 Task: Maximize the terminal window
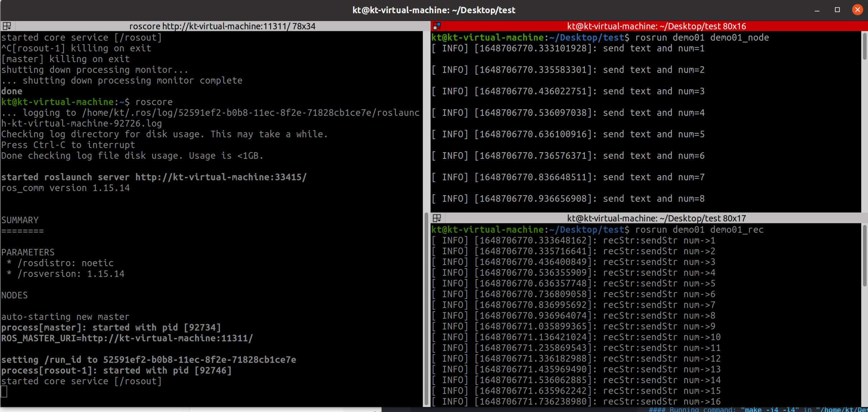(x=837, y=10)
